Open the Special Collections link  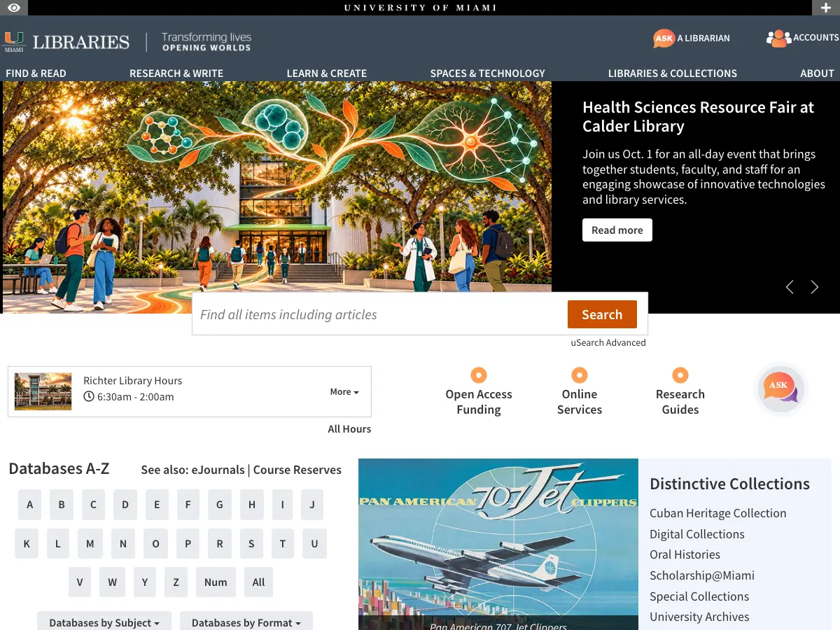pyautogui.click(x=699, y=596)
